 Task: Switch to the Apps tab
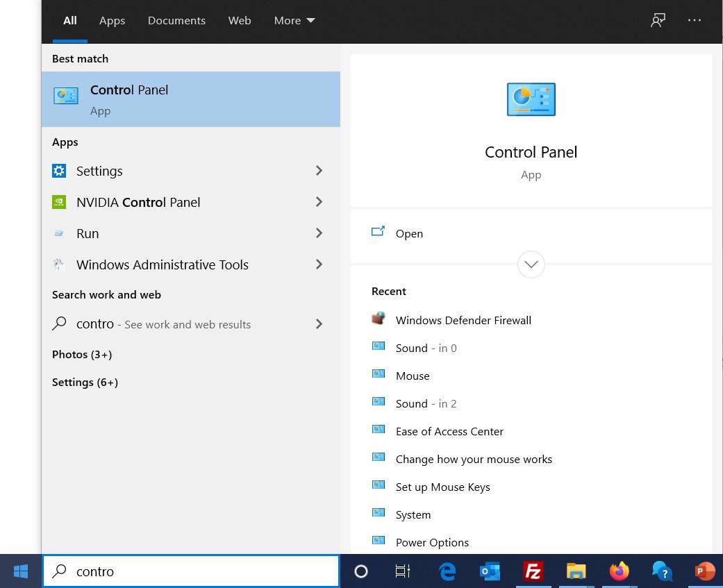pyautogui.click(x=112, y=20)
